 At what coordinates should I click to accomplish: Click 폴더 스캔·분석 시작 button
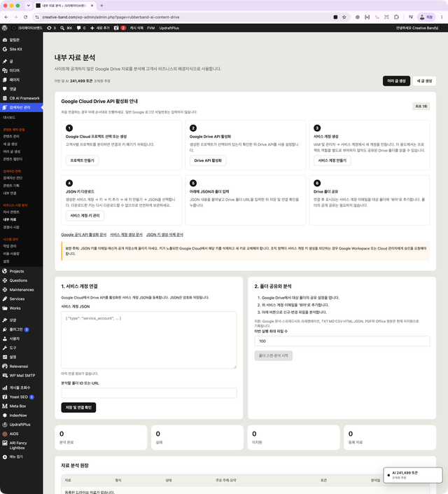(273, 356)
